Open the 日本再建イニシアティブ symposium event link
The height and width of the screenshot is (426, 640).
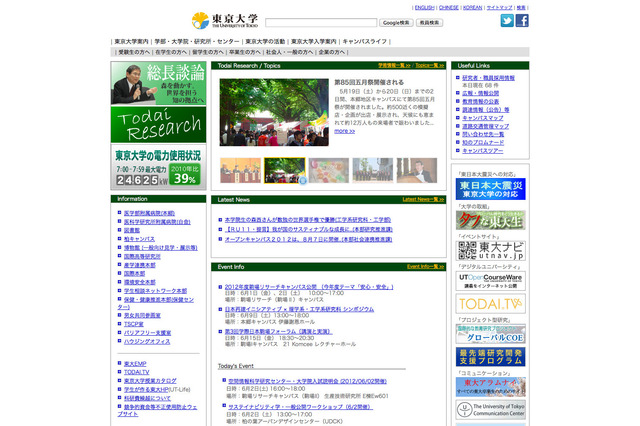tap(299, 309)
